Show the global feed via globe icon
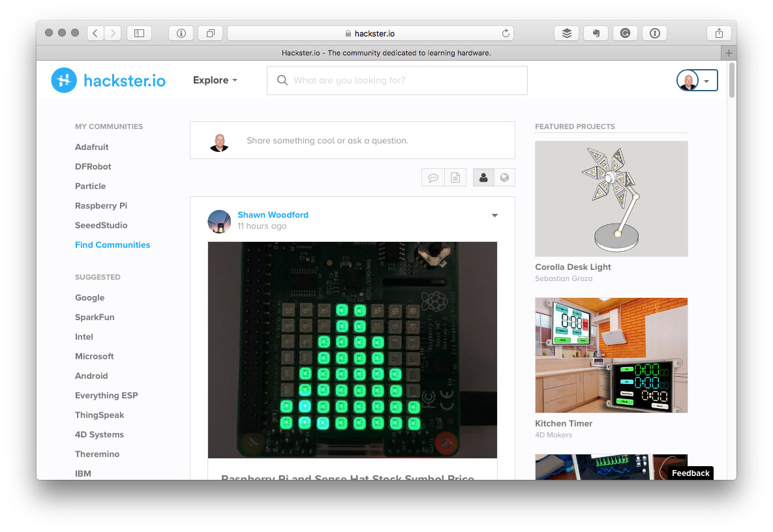Image resolution: width=773 pixels, height=532 pixels. pyautogui.click(x=504, y=178)
